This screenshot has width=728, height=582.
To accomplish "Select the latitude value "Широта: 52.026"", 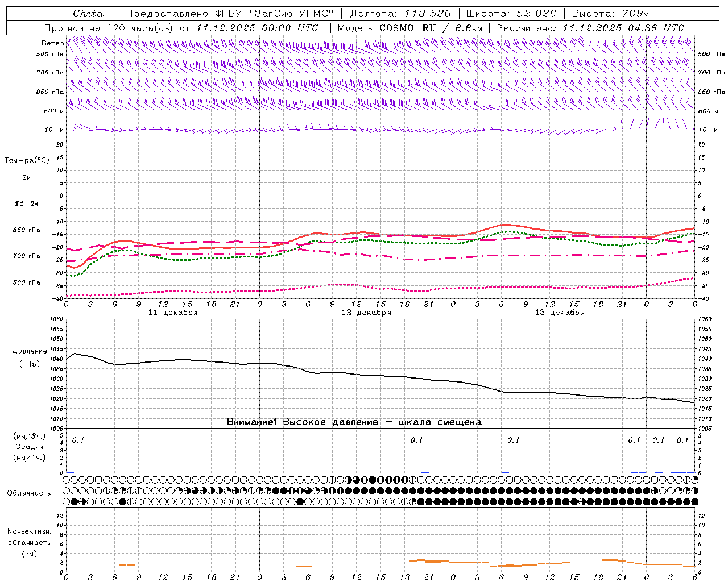I will coord(511,14).
